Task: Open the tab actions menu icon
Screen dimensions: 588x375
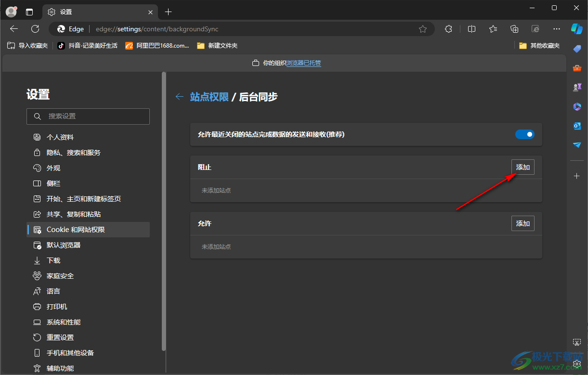Action: [x=29, y=12]
